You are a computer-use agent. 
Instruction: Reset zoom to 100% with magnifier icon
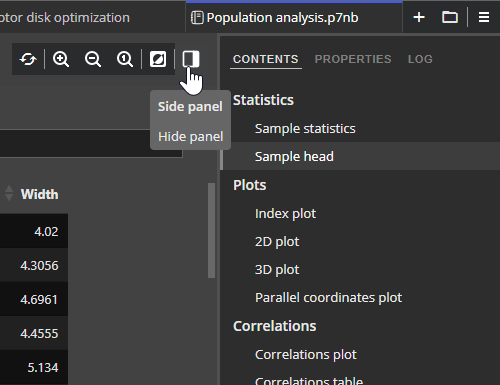[x=125, y=59]
